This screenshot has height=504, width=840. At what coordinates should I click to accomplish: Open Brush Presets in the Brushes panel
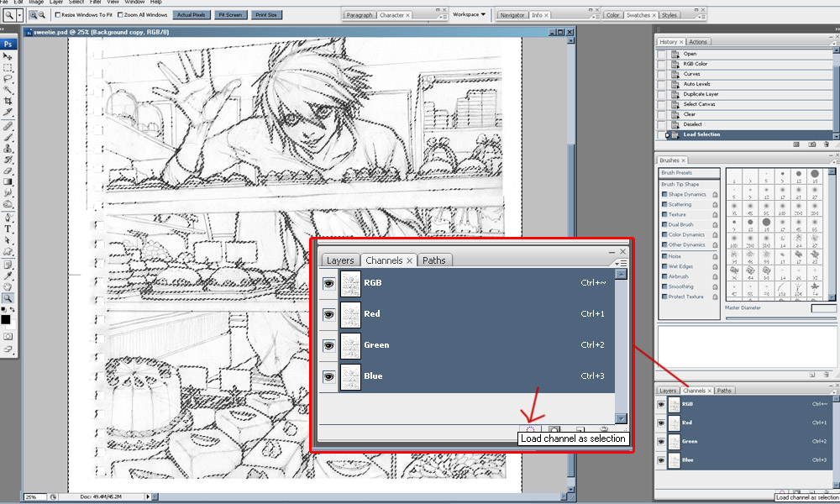coord(689,173)
